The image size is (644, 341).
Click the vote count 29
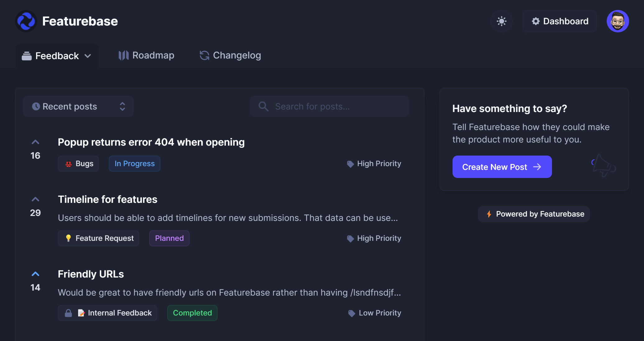point(35,213)
